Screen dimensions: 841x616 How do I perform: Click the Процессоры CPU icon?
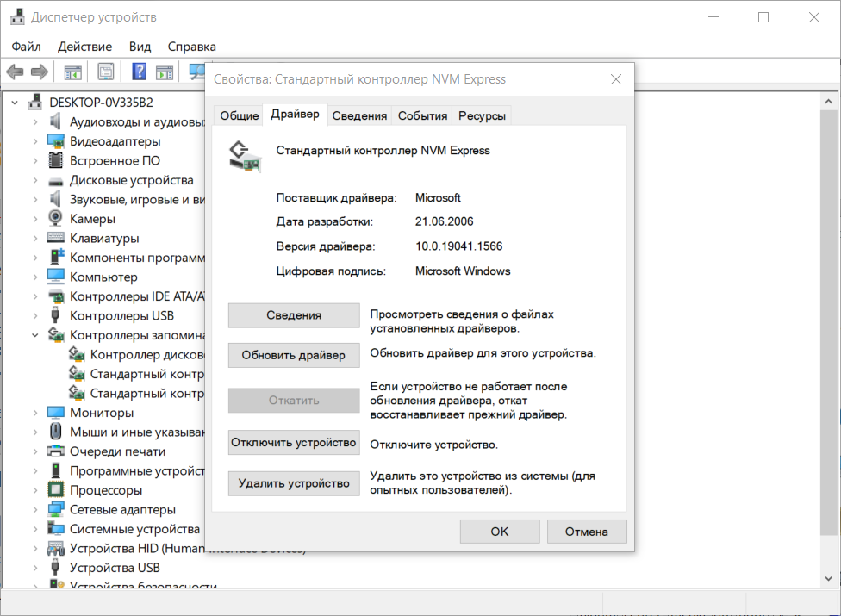coord(56,489)
